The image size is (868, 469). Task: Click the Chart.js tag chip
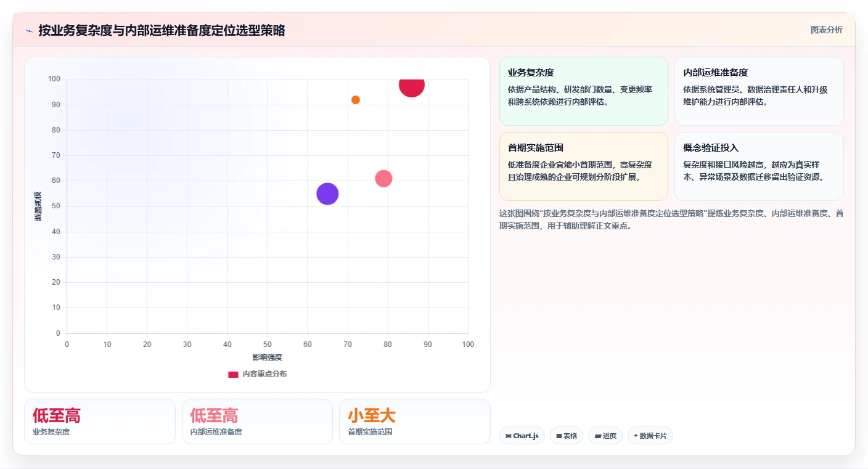pos(522,436)
